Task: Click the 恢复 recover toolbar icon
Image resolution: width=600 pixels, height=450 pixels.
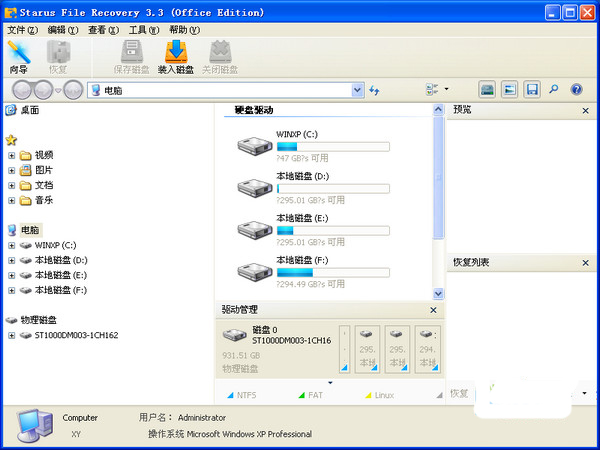Action: point(58,57)
